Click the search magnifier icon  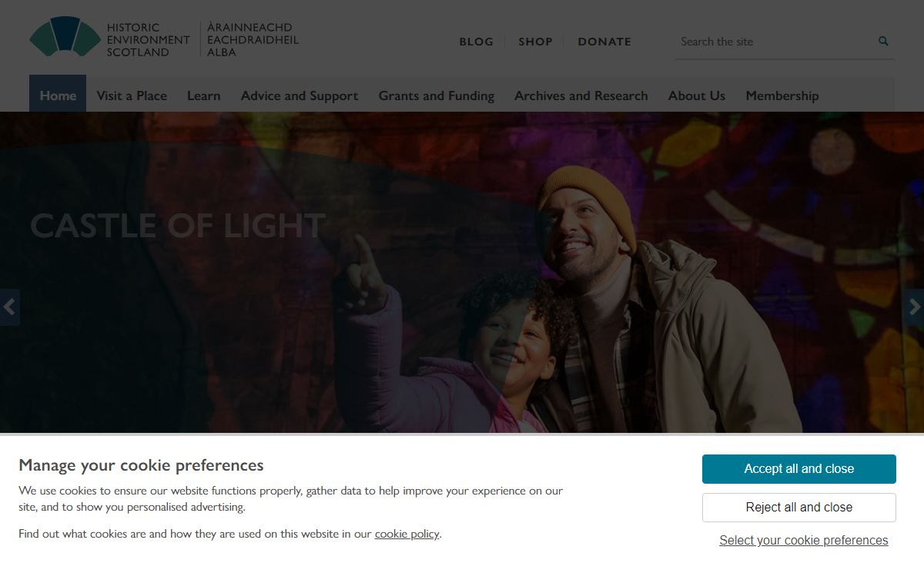(x=883, y=42)
